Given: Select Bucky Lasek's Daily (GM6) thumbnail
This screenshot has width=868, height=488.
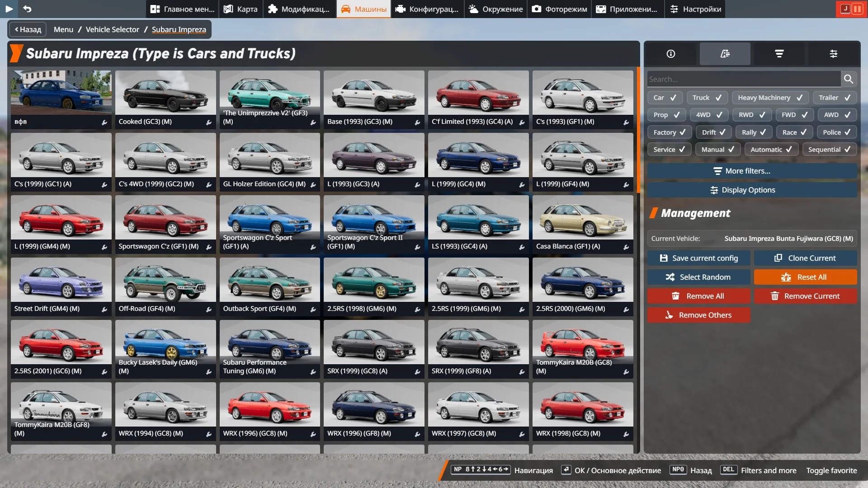Looking at the screenshot, I should click(165, 349).
